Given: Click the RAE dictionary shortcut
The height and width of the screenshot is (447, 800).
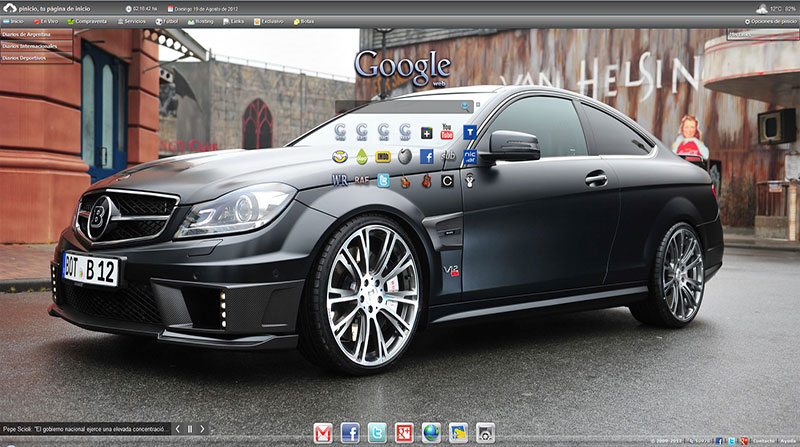Looking at the screenshot, I should pyautogui.click(x=361, y=181).
